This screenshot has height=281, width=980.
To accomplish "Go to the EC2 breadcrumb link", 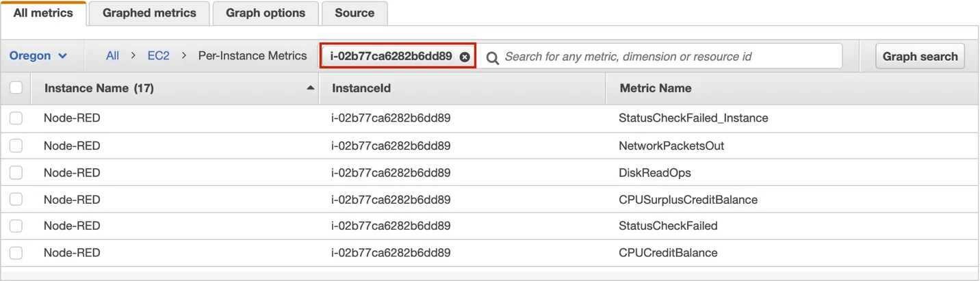I will (x=159, y=56).
